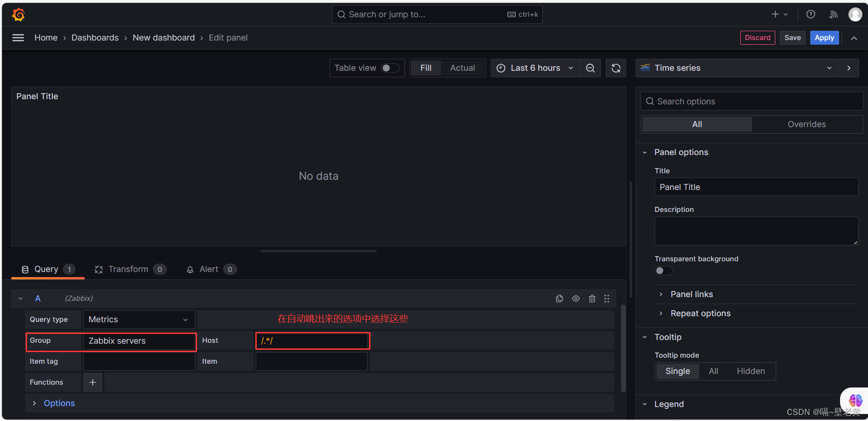Screen dimensions: 868x421
Task: Duplicate query A
Action: pyautogui.click(x=560, y=299)
